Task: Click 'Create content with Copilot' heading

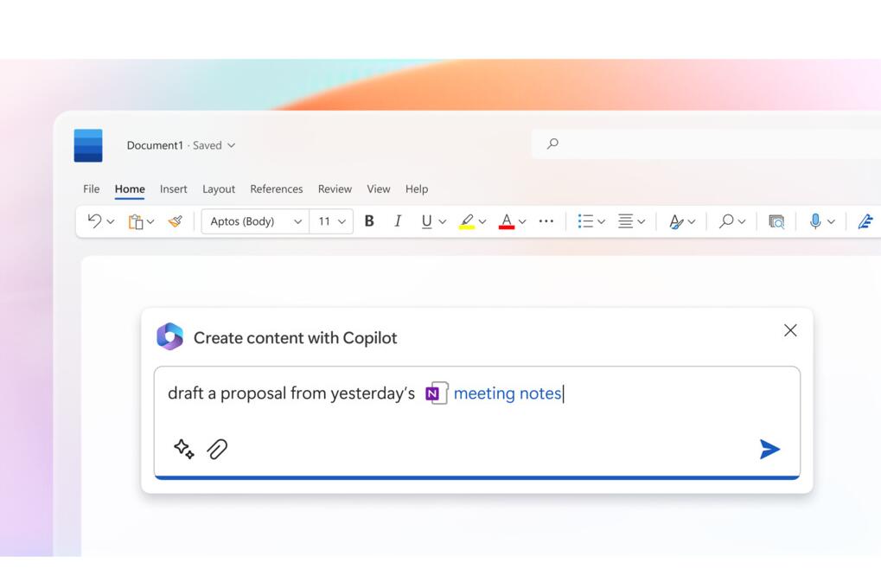Action: click(296, 338)
